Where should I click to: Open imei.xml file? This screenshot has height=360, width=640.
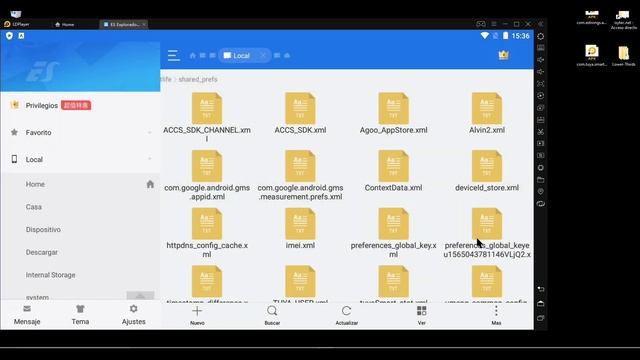(300, 229)
